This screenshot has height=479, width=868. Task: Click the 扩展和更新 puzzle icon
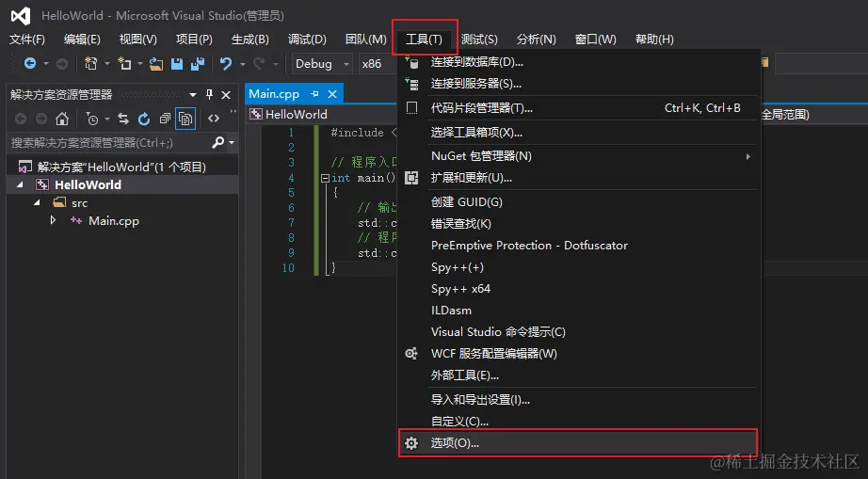411,178
